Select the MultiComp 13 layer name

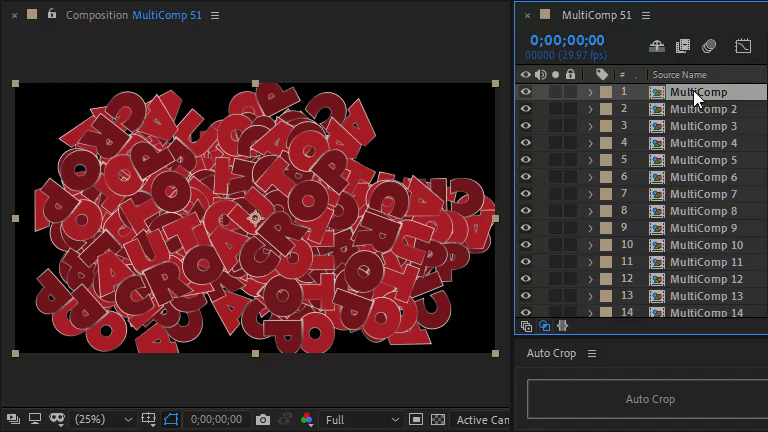(706, 296)
